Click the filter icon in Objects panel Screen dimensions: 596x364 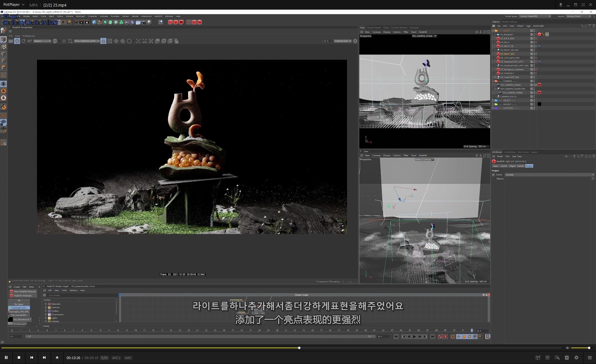coord(589,26)
